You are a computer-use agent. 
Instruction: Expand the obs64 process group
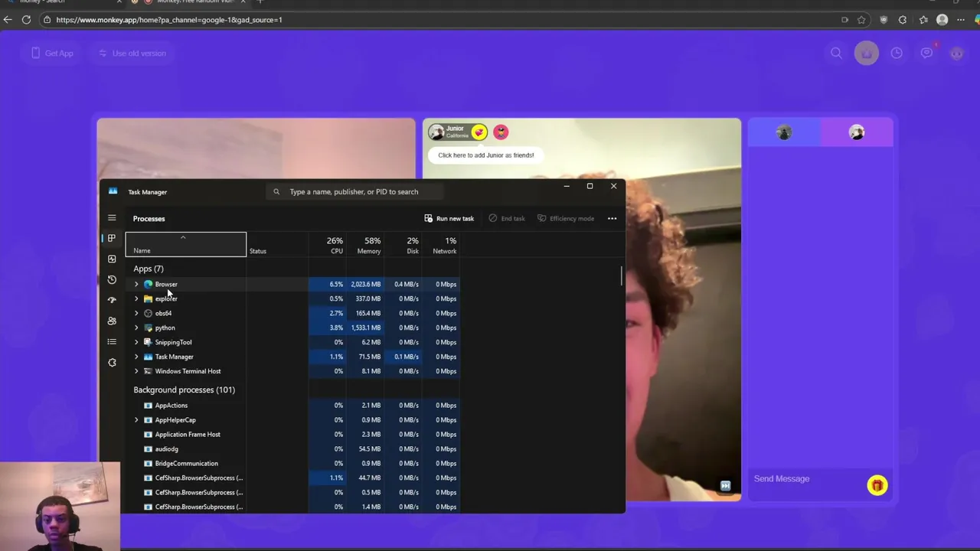[136, 313]
